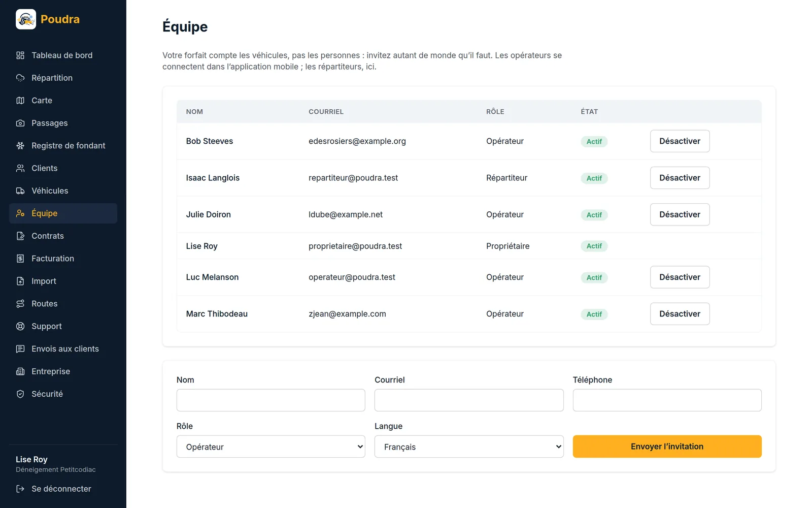This screenshot has height=508, width=812.
Task: Deactivate Marc Thibodeau
Action: [680, 314]
